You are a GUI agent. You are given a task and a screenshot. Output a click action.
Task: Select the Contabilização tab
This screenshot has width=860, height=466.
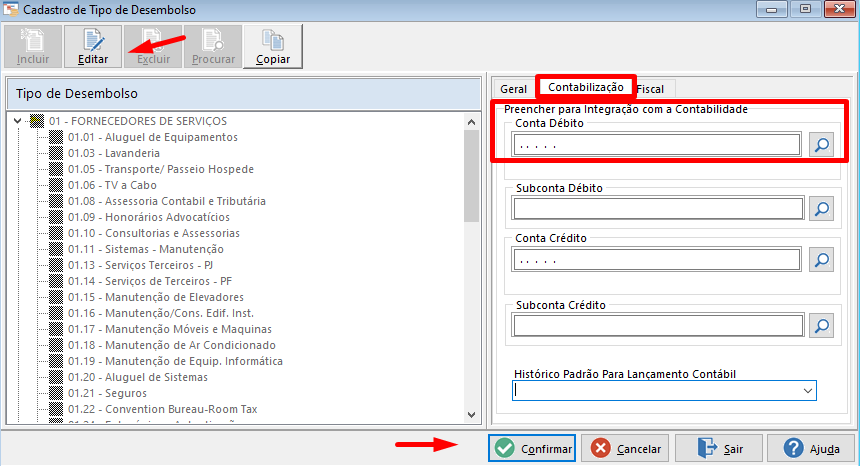tap(586, 87)
